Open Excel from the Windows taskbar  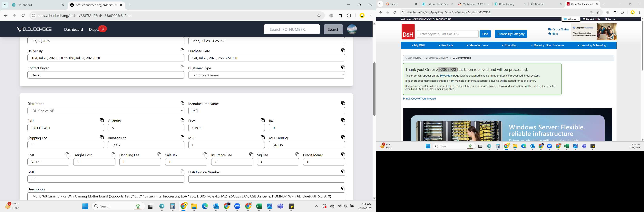(x=259, y=206)
